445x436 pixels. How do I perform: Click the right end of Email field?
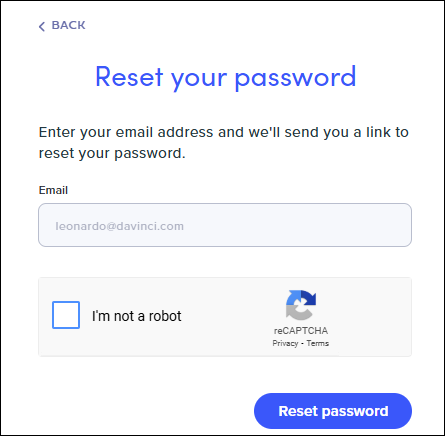[398, 225]
